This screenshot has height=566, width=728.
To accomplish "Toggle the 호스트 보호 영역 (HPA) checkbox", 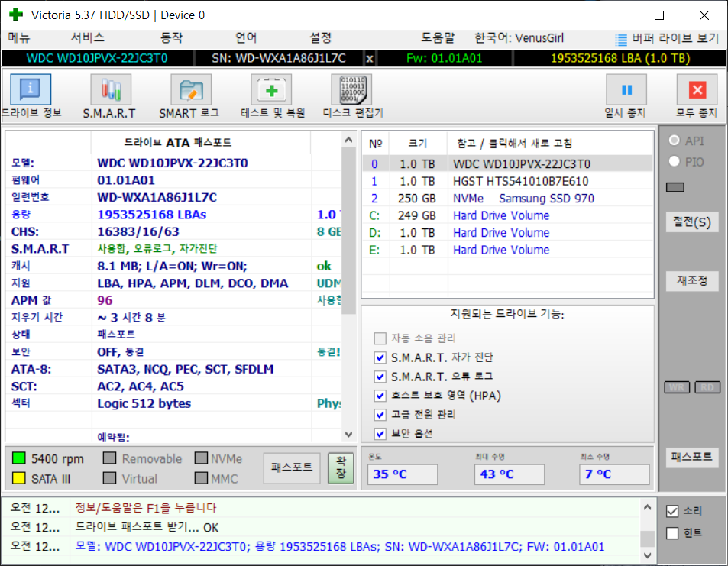I will pos(380,395).
